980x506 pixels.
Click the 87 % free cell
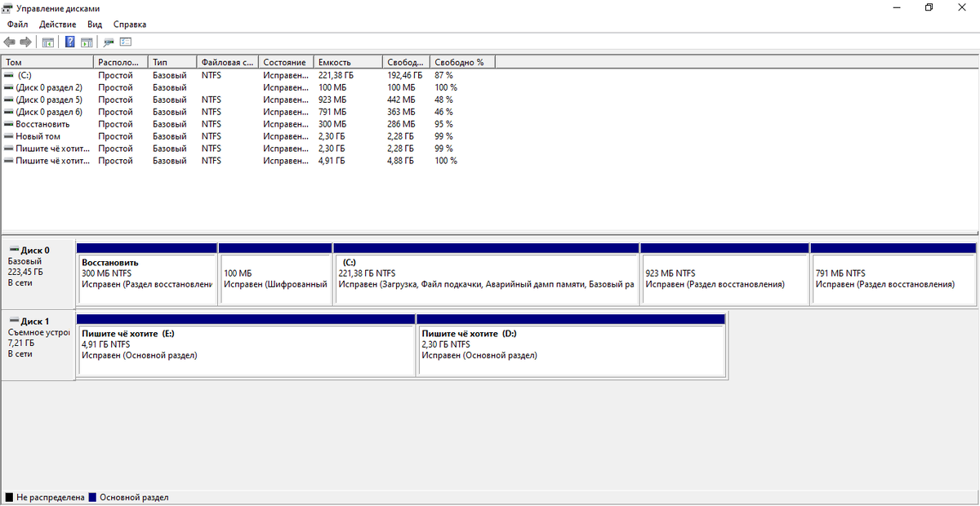[443, 75]
